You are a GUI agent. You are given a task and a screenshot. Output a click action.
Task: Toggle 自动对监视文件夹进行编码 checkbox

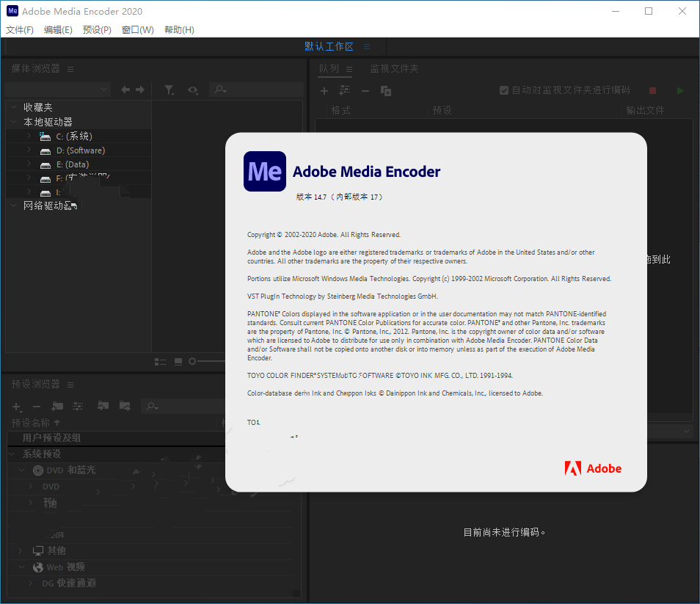[504, 90]
